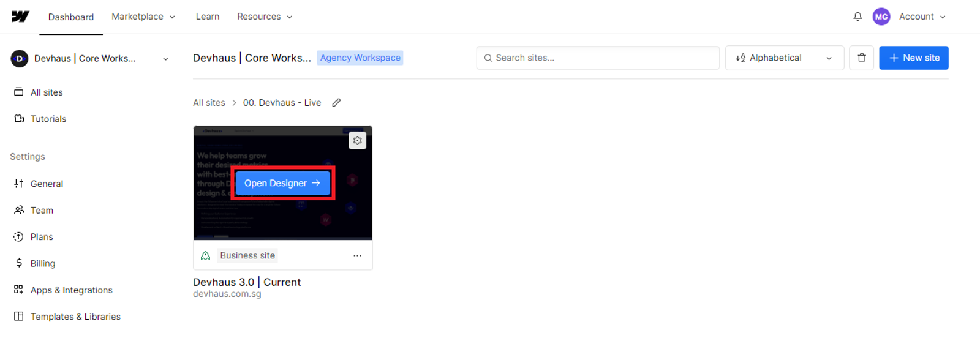Screen dimensions: 980x360
Task: Open the notifications bell
Action: pyautogui.click(x=858, y=17)
